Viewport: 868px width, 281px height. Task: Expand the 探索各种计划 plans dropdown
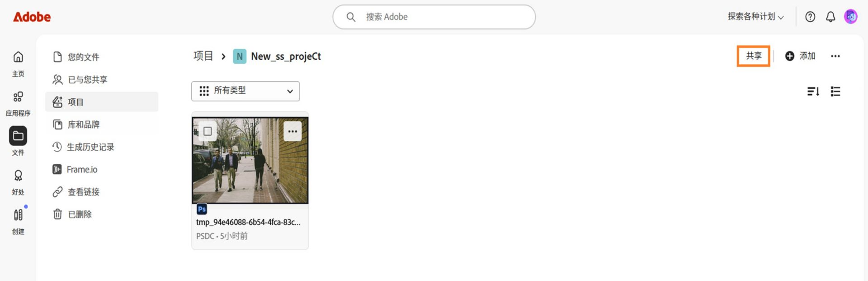pos(755,17)
